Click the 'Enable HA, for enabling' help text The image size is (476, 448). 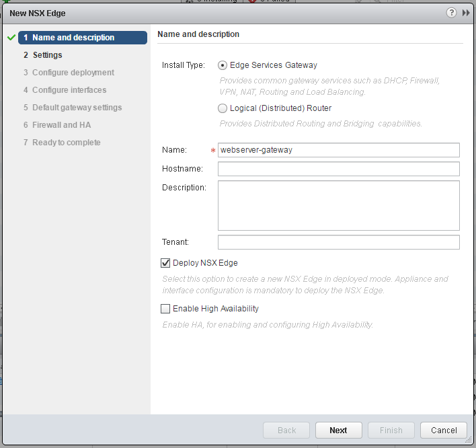click(x=268, y=325)
